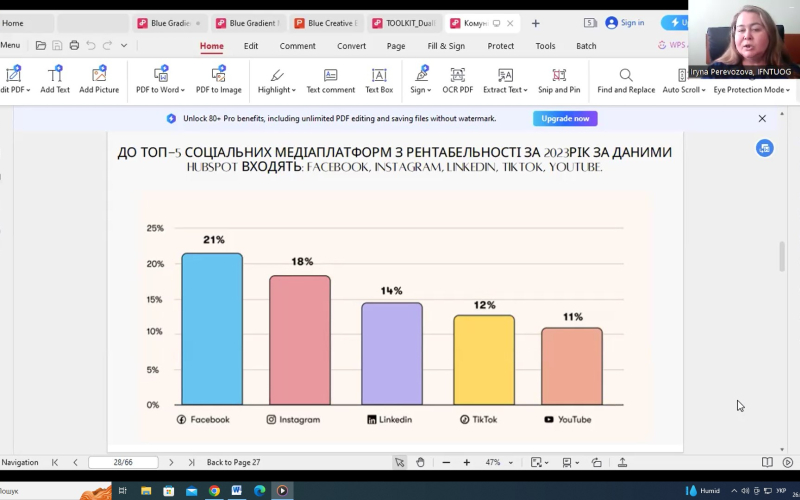Open the Add Picture tool
Image resolution: width=800 pixels, height=500 pixels.
coord(99,80)
